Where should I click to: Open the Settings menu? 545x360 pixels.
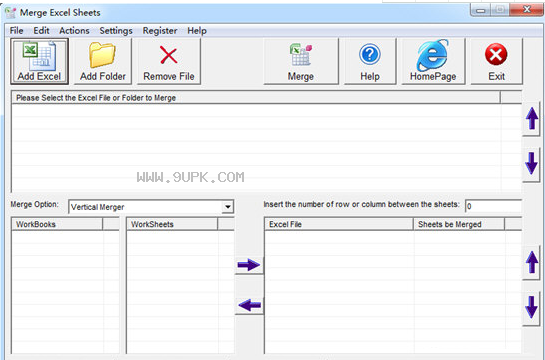coord(116,31)
